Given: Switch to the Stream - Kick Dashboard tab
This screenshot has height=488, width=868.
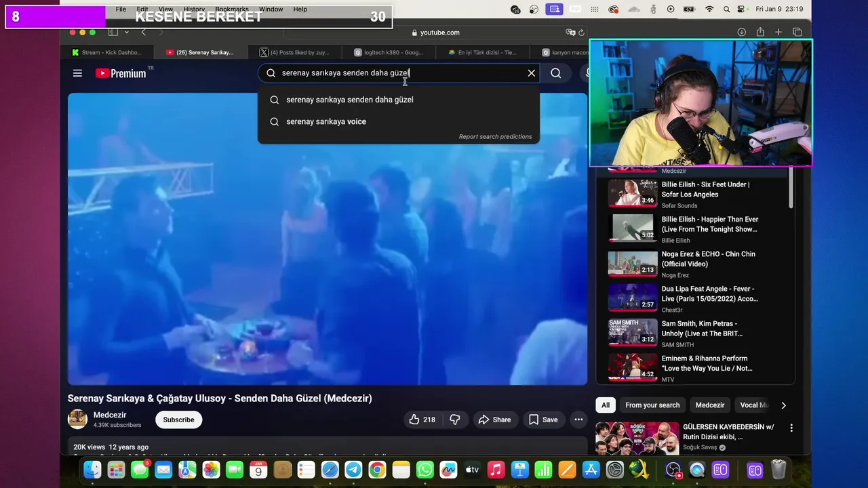Looking at the screenshot, I should 107,52.
